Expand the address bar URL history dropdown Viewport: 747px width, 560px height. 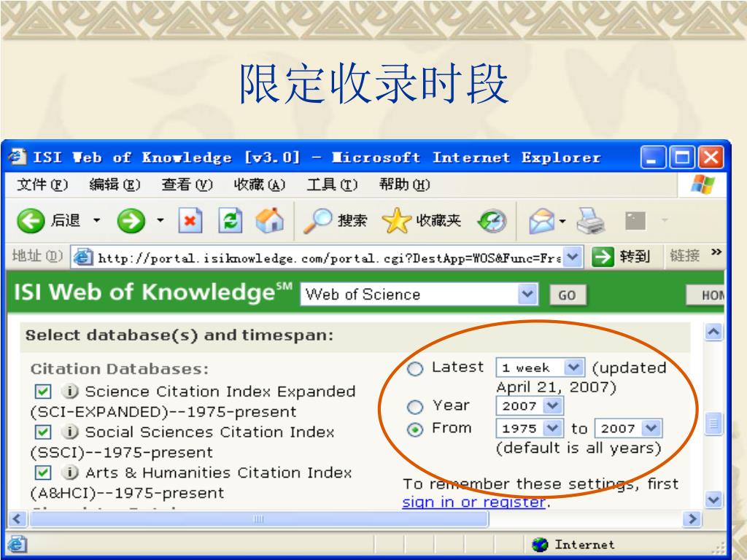573,257
